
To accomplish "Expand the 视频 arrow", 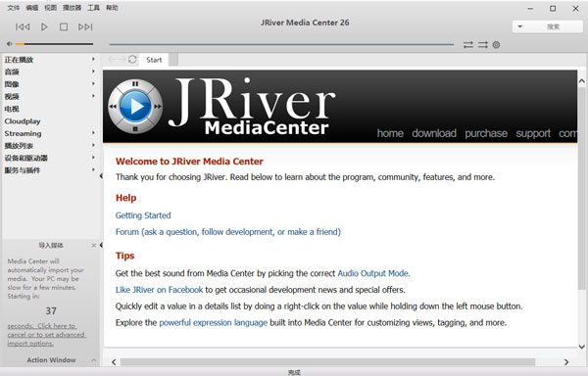I will pos(93,96).
